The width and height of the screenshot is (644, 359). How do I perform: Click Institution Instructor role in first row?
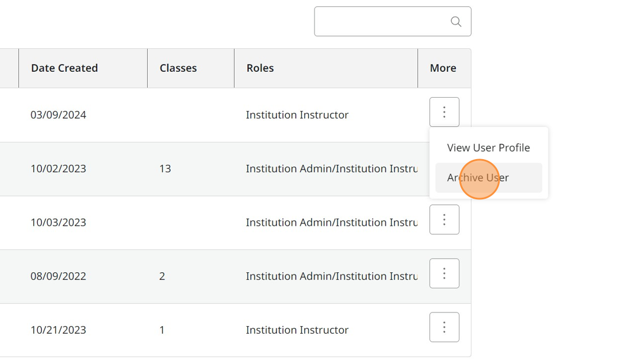tap(297, 115)
